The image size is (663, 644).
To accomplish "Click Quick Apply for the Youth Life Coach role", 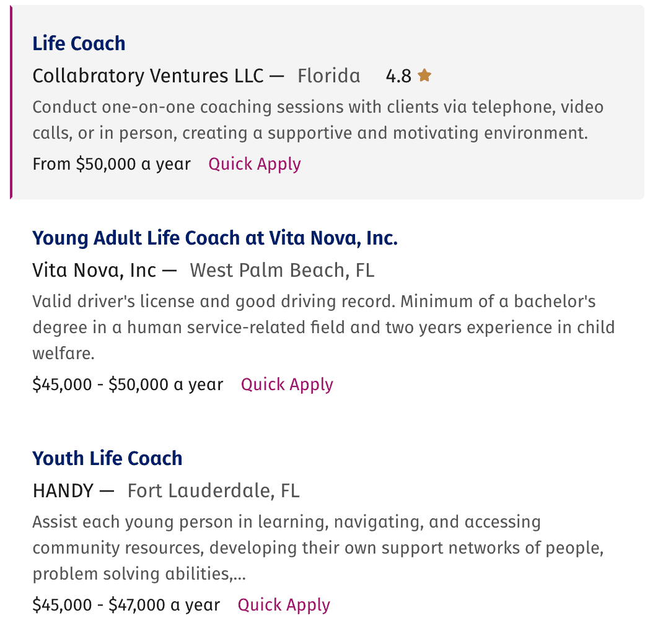I will 283,604.
